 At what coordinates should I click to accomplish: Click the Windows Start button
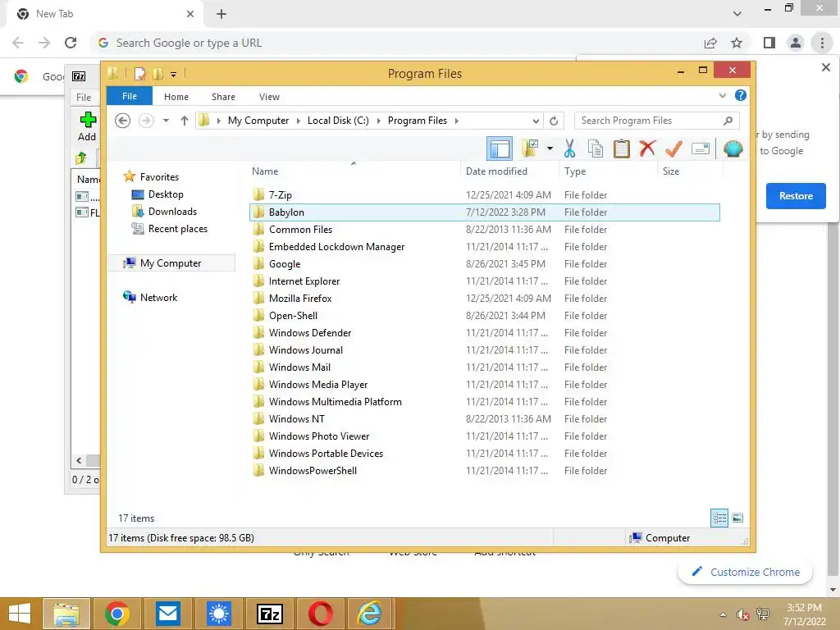(20, 614)
